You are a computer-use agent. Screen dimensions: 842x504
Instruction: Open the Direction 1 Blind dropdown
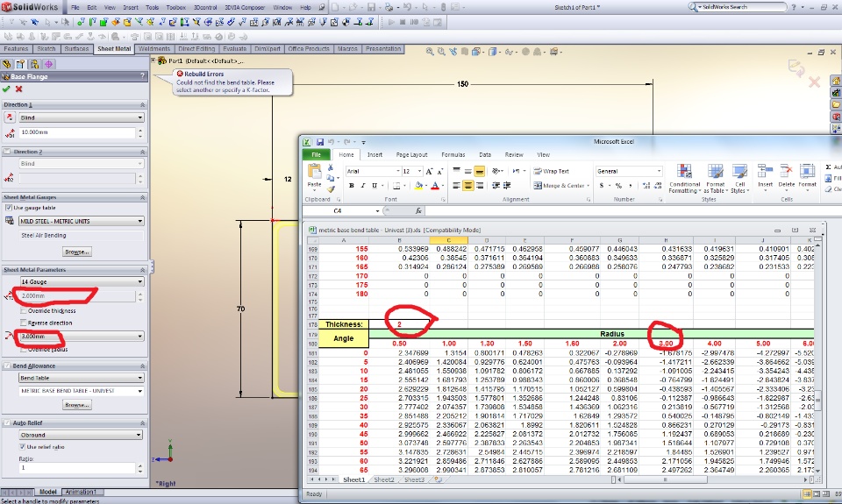[x=81, y=117]
